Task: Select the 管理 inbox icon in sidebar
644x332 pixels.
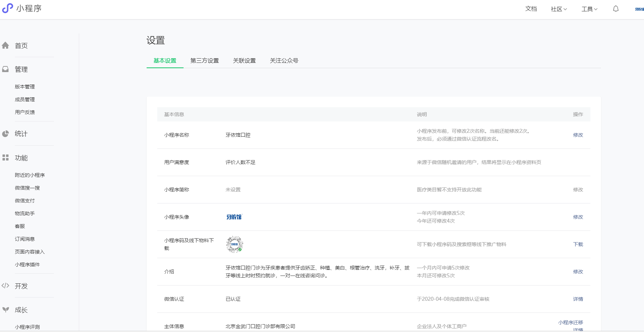Action: [5, 69]
